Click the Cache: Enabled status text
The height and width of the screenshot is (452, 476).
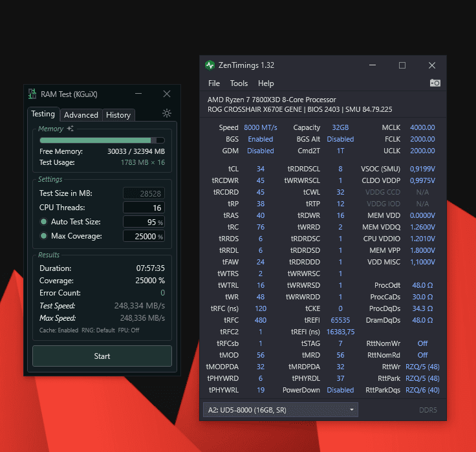[x=59, y=330]
